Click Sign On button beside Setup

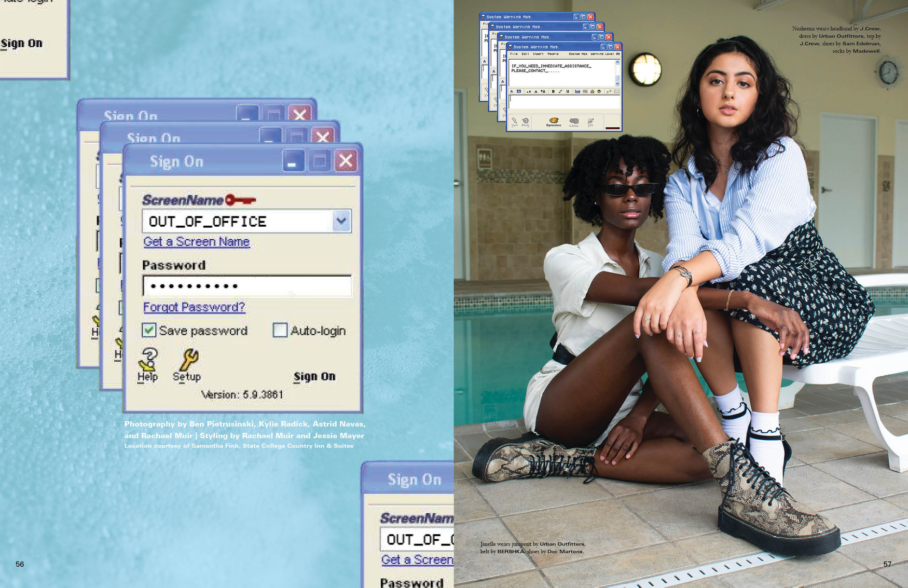(x=314, y=377)
